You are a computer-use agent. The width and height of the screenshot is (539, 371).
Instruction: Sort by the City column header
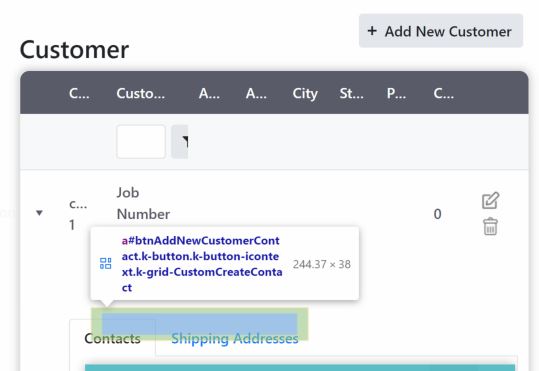(305, 94)
